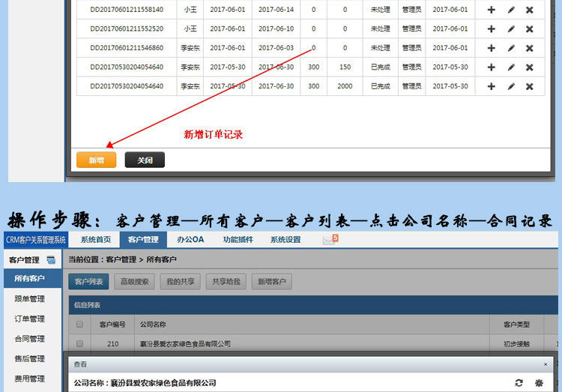Click the orange 新增 button
This screenshot has width=562, height=392.
pos(97,160)
